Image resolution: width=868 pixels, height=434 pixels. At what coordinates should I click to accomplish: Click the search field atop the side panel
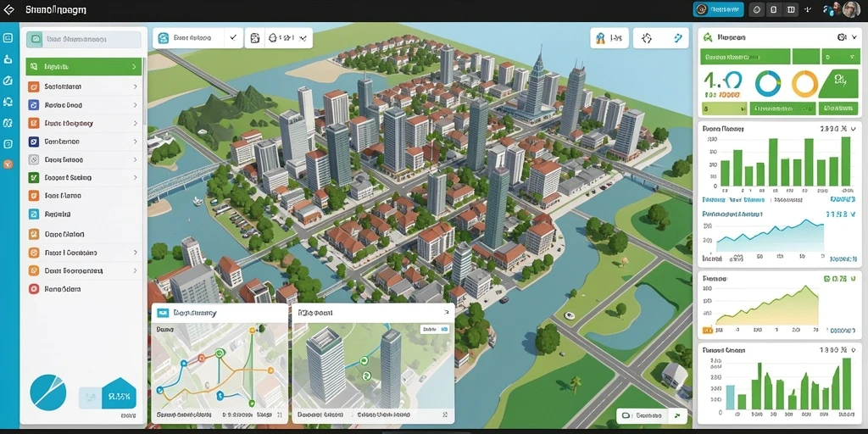pyautogui.click(x=84, y=39)
